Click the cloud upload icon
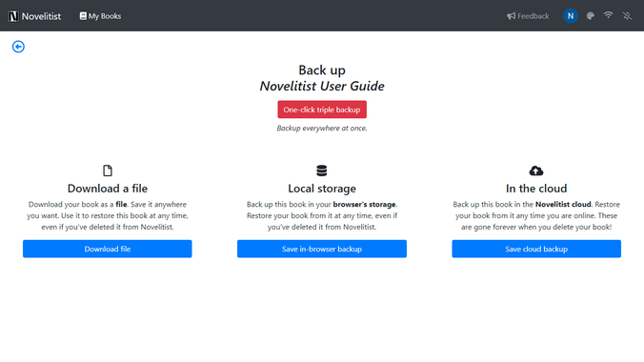The width and height of the screenshot is (644, 362). [x=536, y=171]
